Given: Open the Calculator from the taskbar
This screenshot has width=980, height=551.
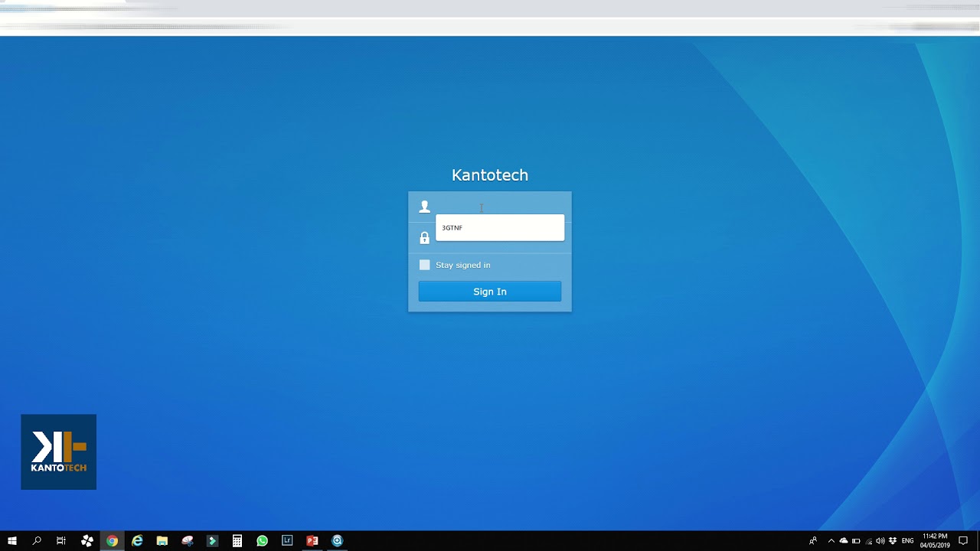Looking at the screenshot, I should pyautogui.click(x=237, y=541).
